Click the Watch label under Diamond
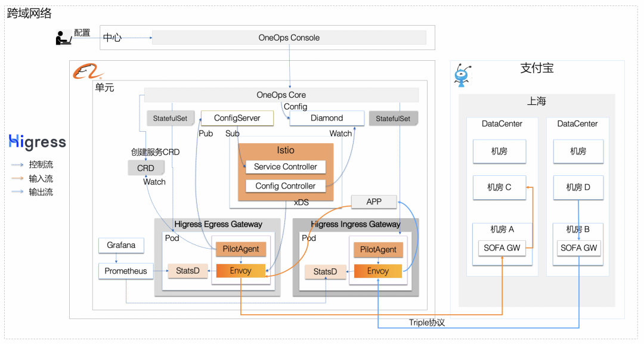The image size is (644, 344). pos(341,134)
